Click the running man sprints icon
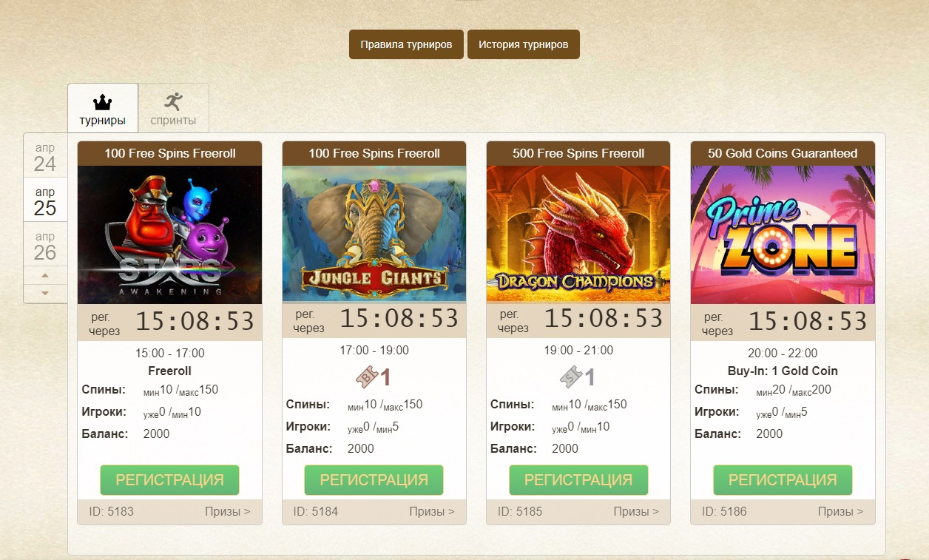The width and height of the screenshot is (929, 560). point(174,101)
